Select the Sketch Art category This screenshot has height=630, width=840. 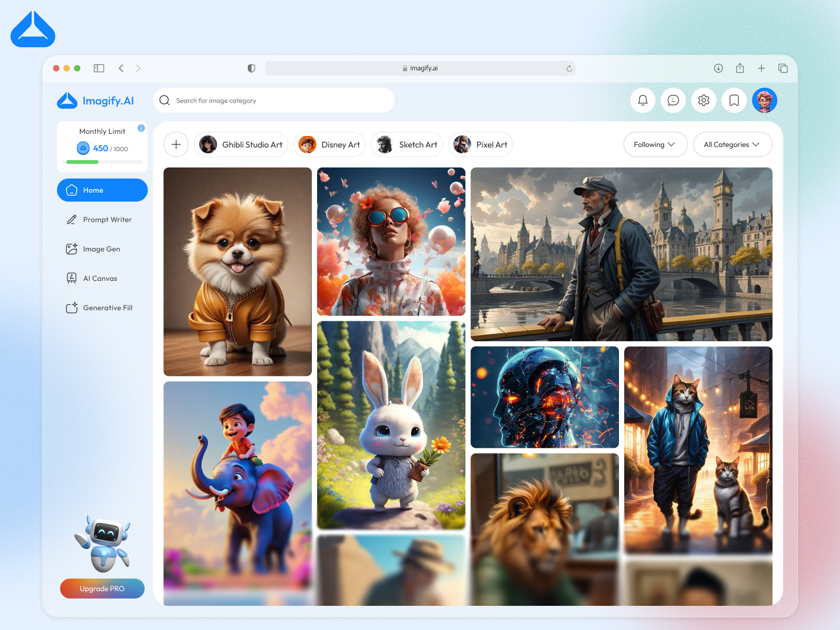(x=407, y=144)
